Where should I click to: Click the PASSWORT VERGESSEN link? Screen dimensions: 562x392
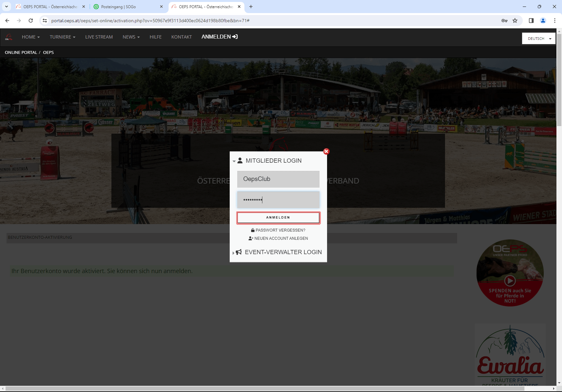pyautogui.click(x=280, y=230)
